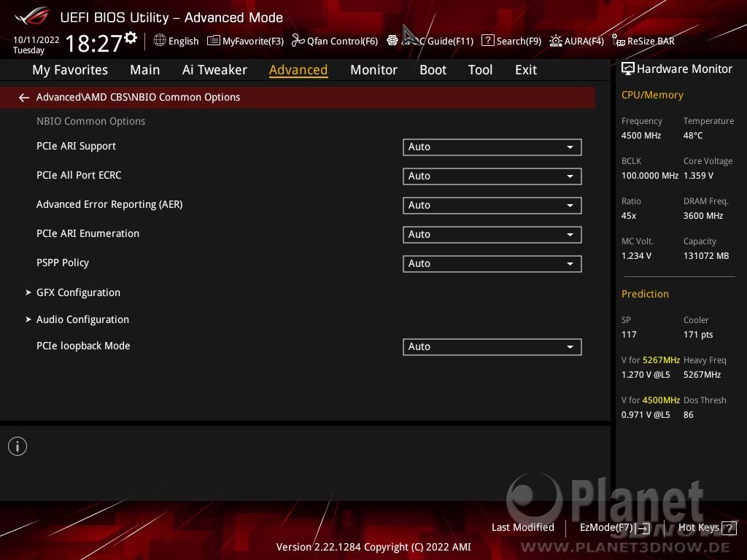Click the Core Voltage value 1.359 V

pyautogui.click(x=698, y=176)
